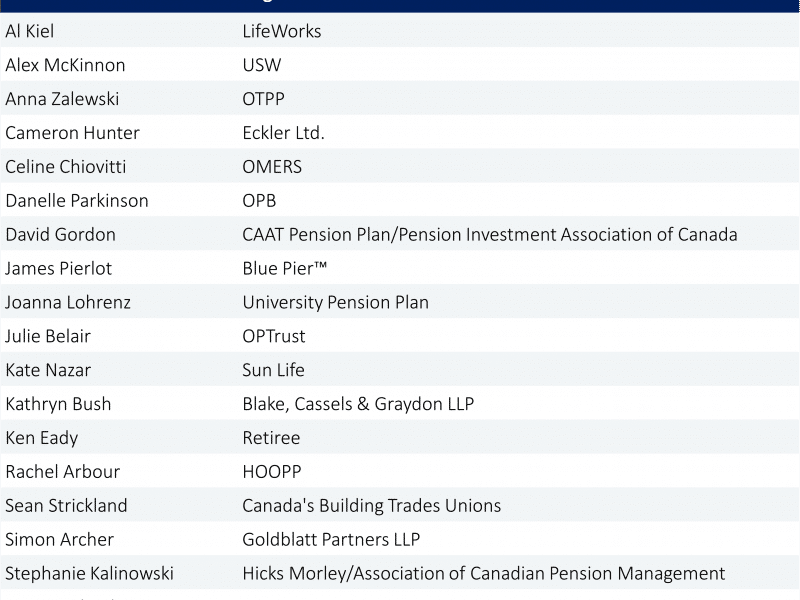
Task: Click the Sun Life organization cell
Action: click(x=273, y=370)
